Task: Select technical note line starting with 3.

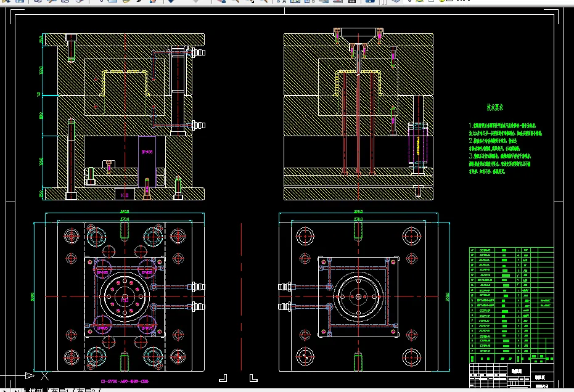Action: pyautogui.click(x=500, y=156)
